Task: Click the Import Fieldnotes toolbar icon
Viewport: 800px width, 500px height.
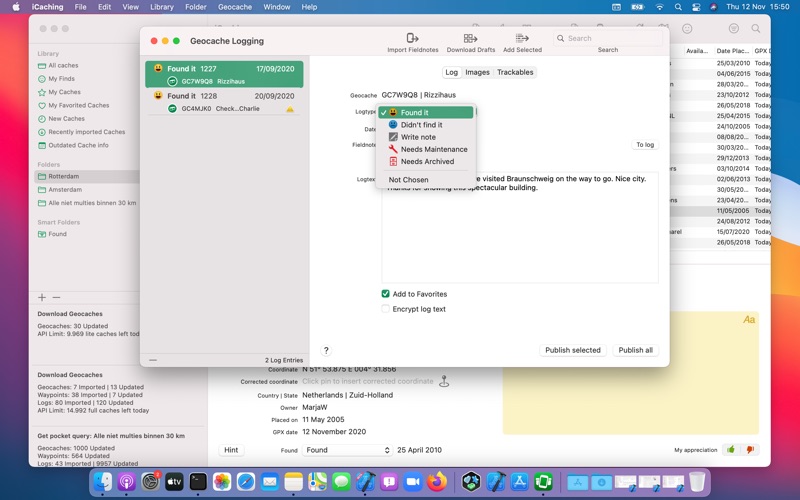Action: (412, 39)
